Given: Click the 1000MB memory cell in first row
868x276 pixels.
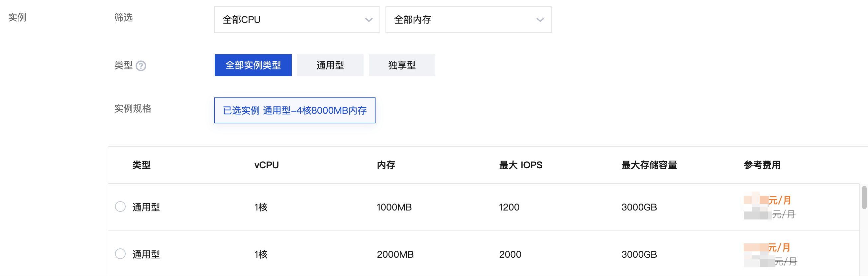Looking at the screenshot, I should (x=394, y=207).
